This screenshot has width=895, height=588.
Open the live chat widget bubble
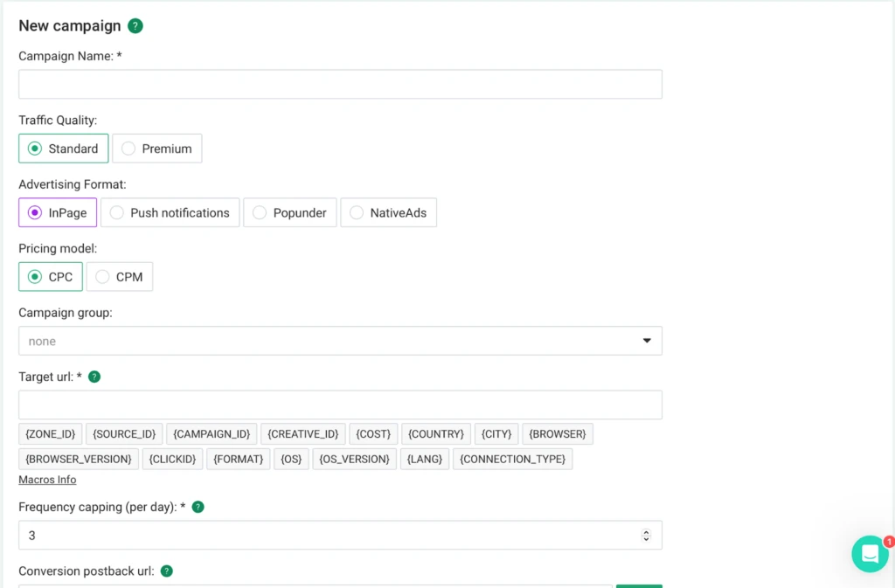point(870,553)
